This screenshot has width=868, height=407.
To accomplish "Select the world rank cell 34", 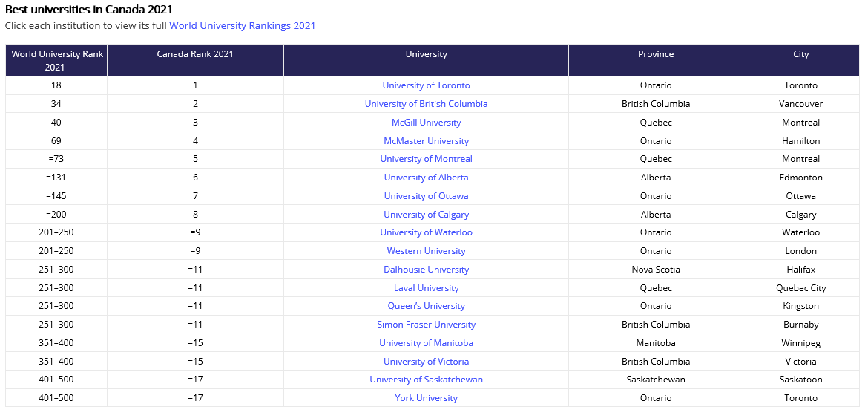I will tap(56, 104).
